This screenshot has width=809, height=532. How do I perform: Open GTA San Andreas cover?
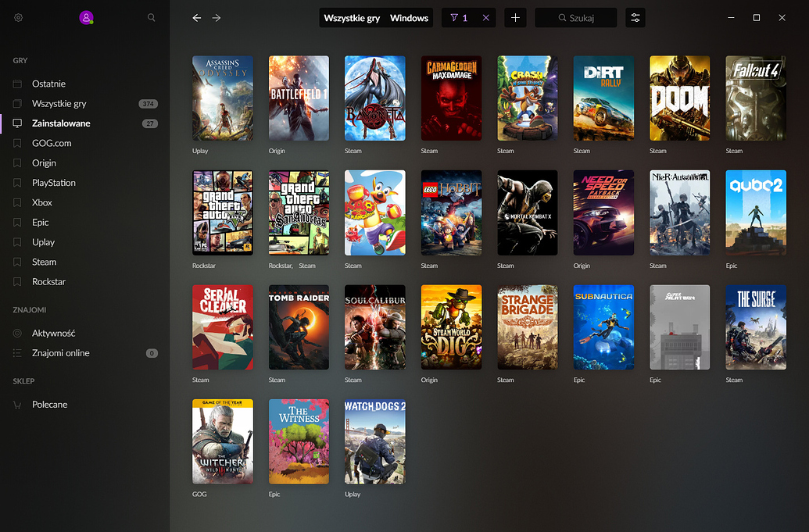(299, 212)
